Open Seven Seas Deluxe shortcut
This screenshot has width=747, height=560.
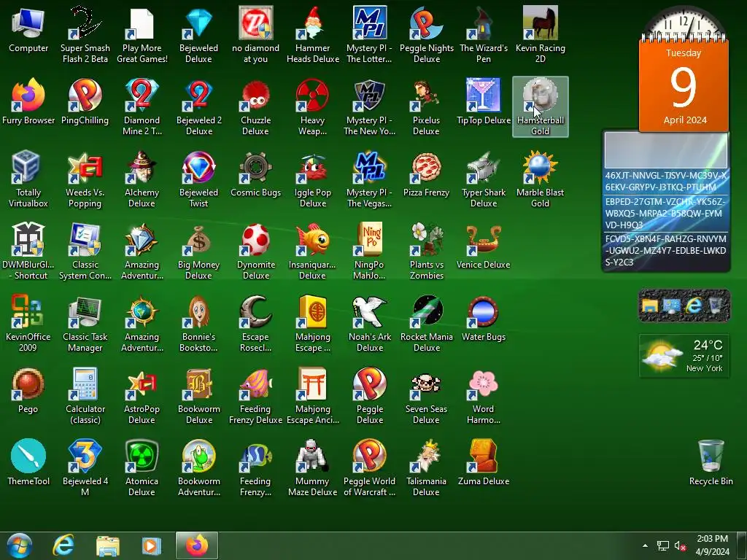coord(426,395)
